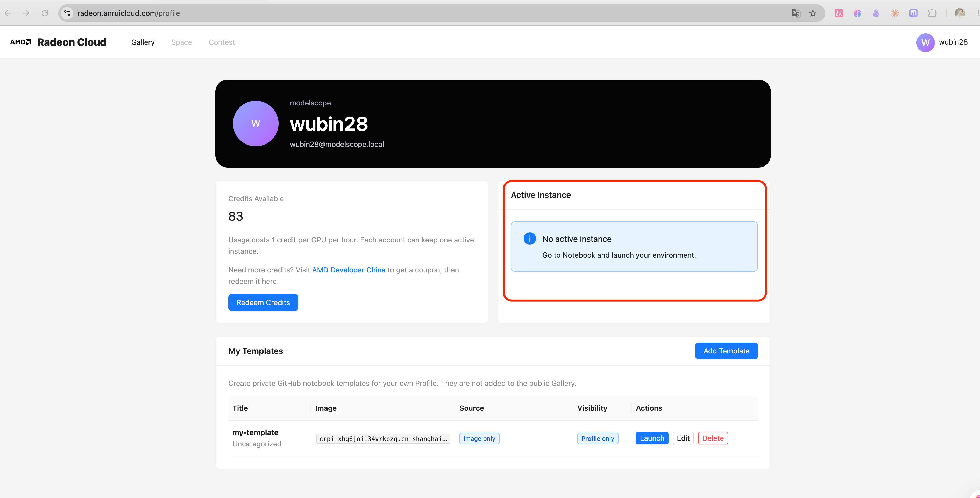Go back with the browser back arrow

(x=8, y=13)
